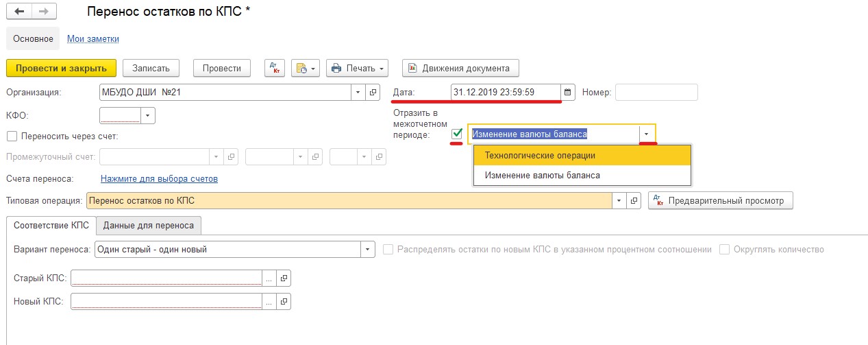
Task: Toggle the Округлять количество checkbox
Action: tap(725, 250)
